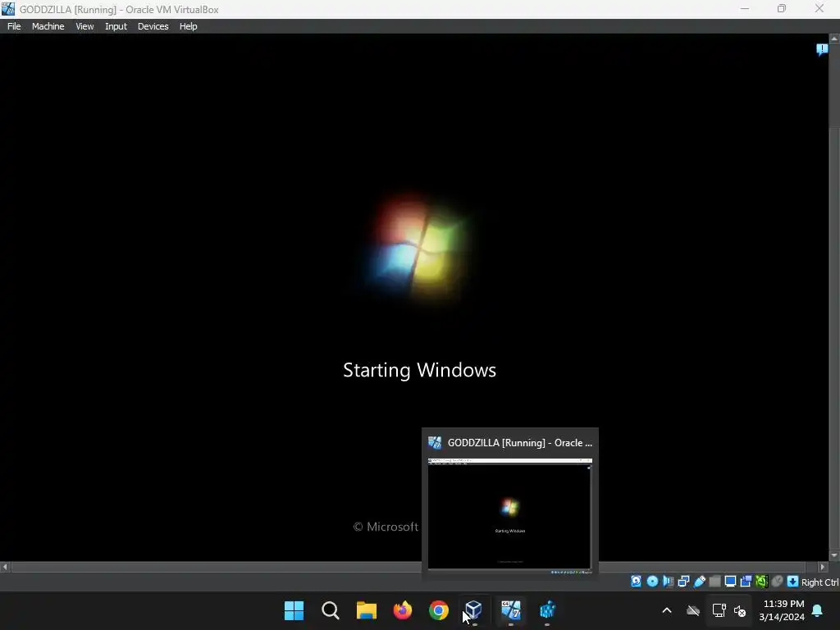
Task: Open the Machine menu
Action: point(48,26)
